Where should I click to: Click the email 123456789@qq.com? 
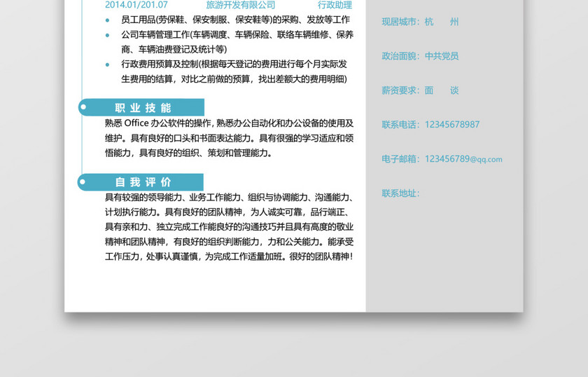click(463, 159)
